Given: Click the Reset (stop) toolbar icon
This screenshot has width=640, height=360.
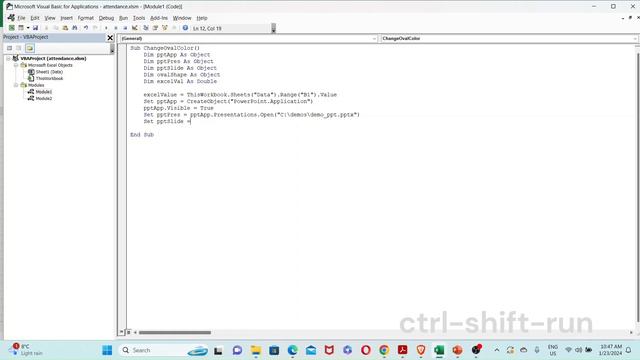Looking at the screenshot, I should pyautogui.click(x=125, y=28).
